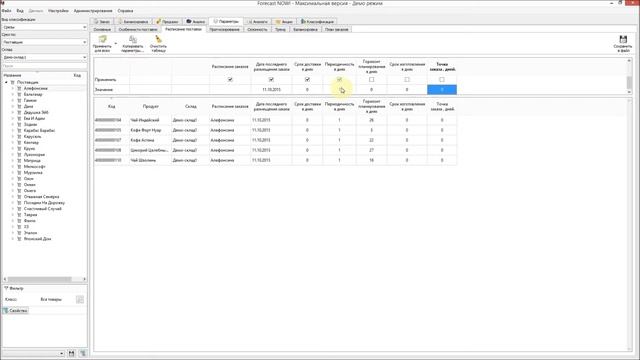
Task: Switch to the Классификация tab
Action: coord(318,21)
